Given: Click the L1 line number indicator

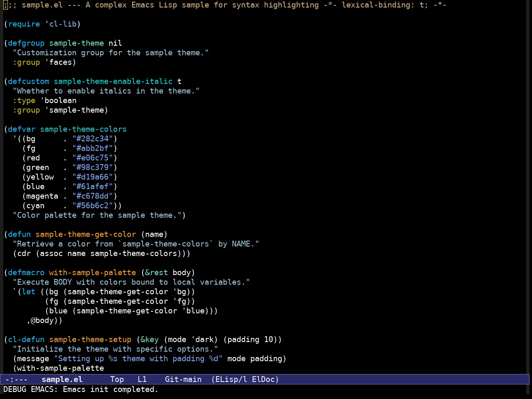Looking at the screenshot, I should click(142, 379).
